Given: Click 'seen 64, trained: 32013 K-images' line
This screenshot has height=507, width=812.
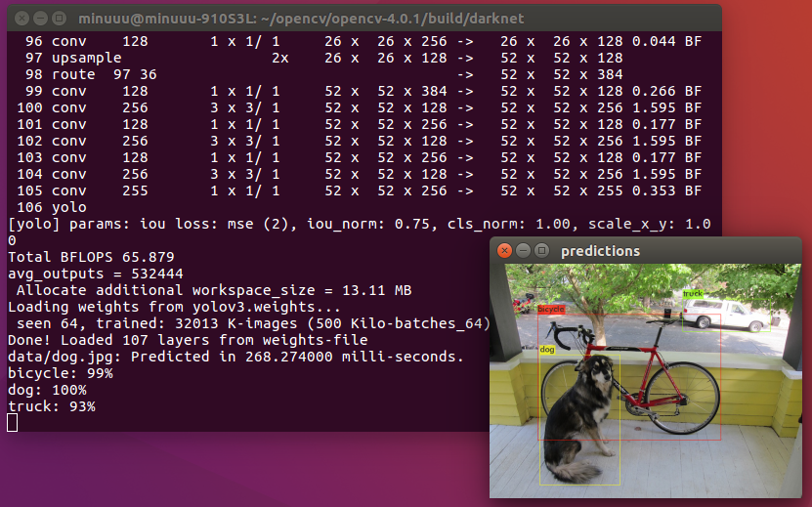Looking at the screenshot, I should [x=253, y=323].
